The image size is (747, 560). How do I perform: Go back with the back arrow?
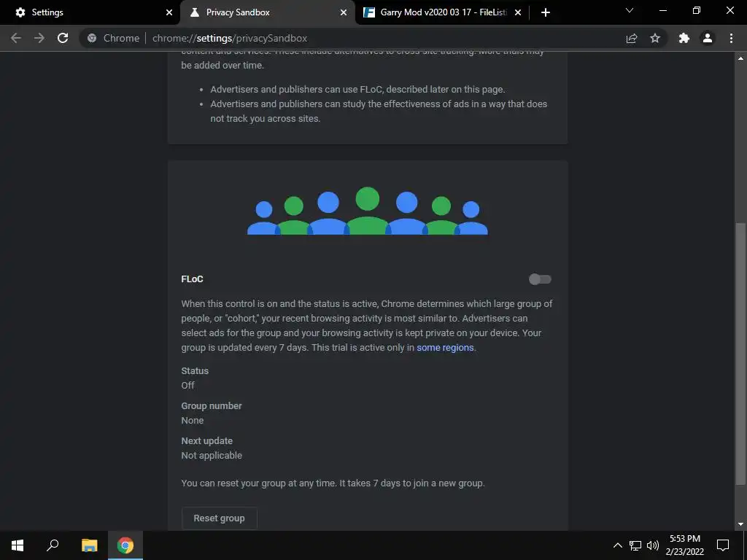click(16, 38)
